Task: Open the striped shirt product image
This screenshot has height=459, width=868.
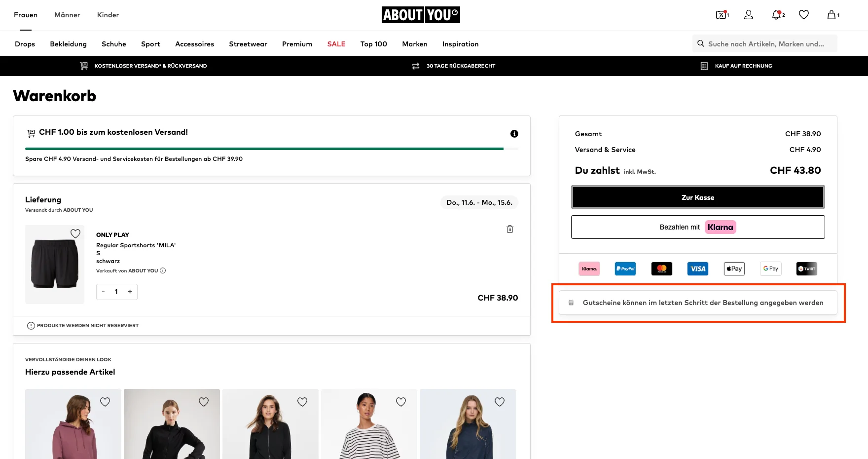Action: click(x=369, y=424)
